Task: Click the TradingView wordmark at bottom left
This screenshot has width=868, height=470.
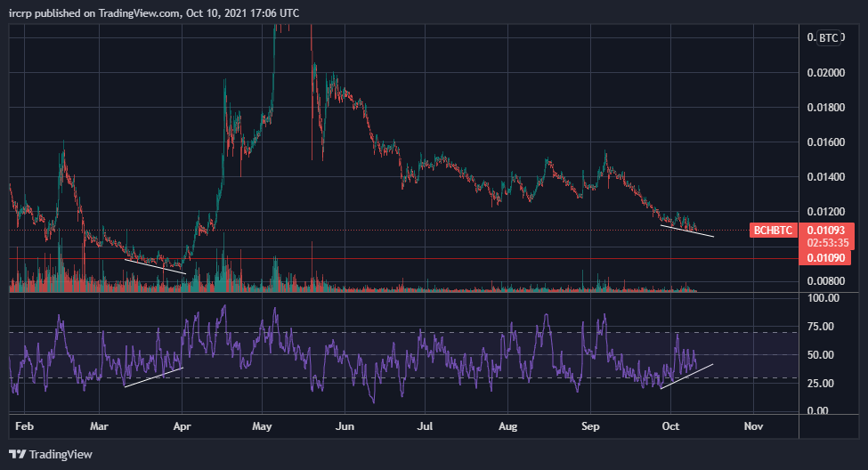Action: 61,455
